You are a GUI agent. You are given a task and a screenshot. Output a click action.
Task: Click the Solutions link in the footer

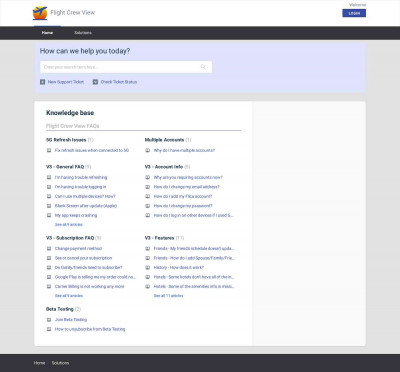pyautogui.click(x=60, y=363)
